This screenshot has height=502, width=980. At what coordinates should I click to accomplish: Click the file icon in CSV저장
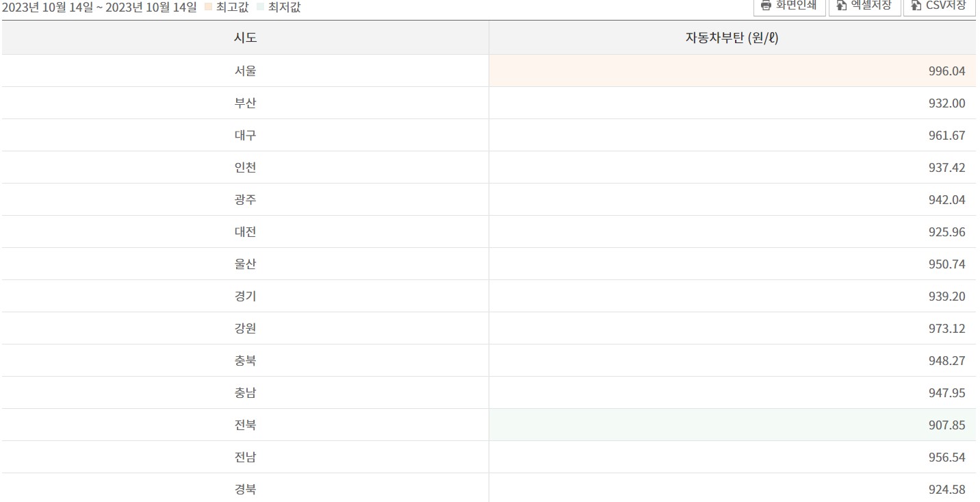[916, 5]
